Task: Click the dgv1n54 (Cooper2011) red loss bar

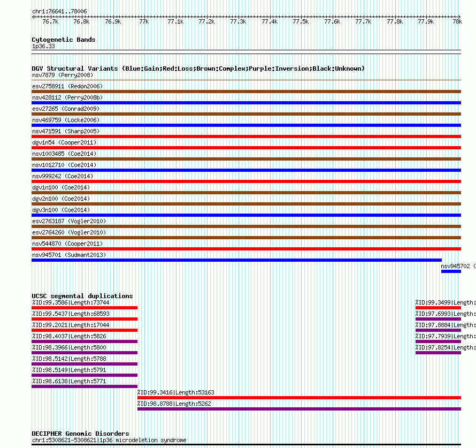Action: [246, 148]
